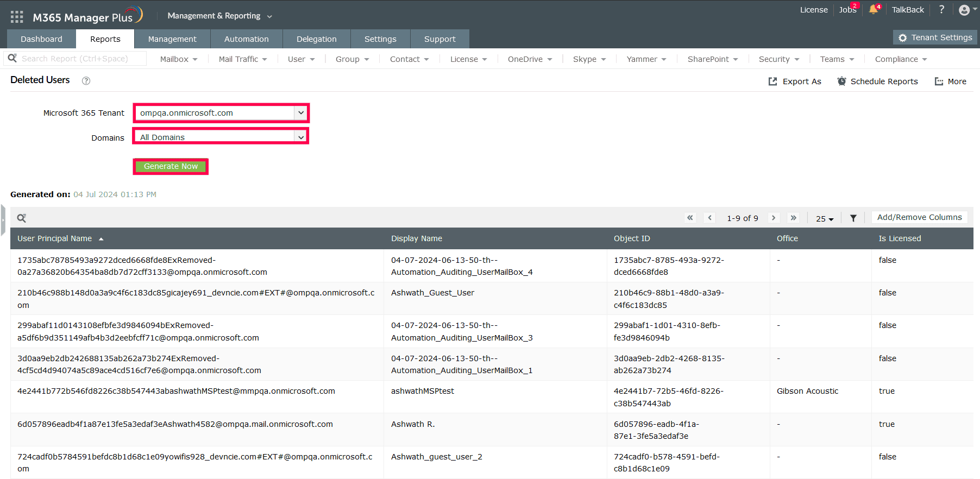Expand the collapsed left side panel handle
Viewport: 980px width, 479px height.
coord(3,220)
